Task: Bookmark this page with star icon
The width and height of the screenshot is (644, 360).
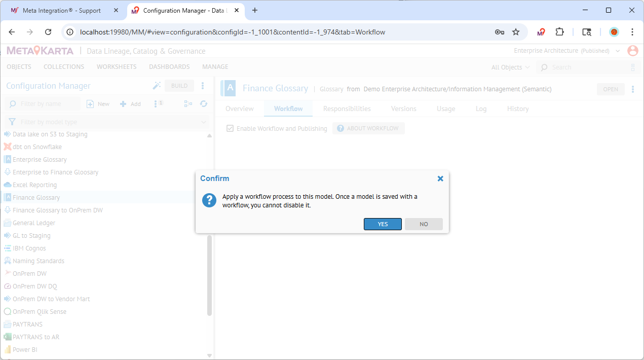Action: 516,32
